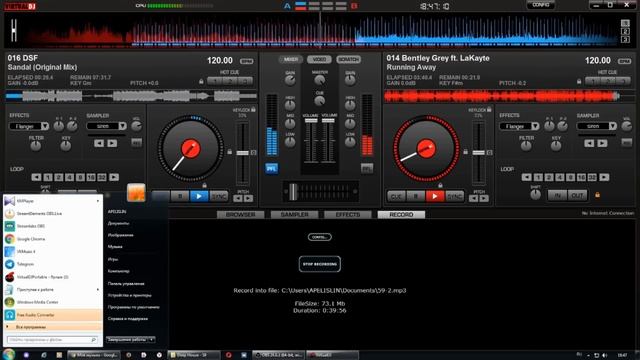640x360 pixels.
Task: Halve loop length on right deck
Action: (x=527, y=177)
